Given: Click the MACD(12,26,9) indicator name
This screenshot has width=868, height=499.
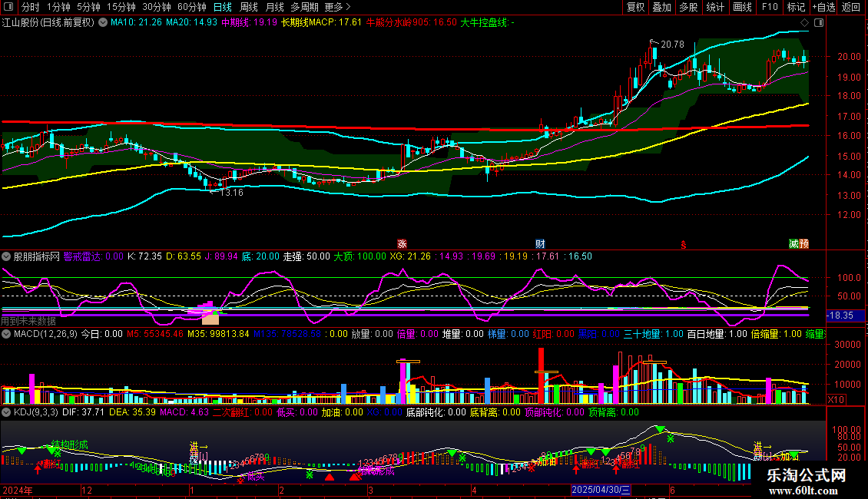Looking at the screenshot, I should coord(45,334).
